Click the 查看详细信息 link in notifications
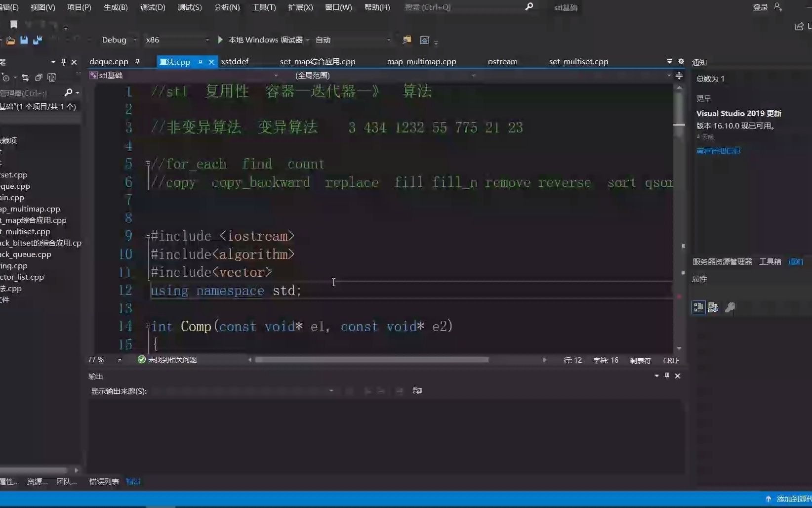The image size is (812, 508). 718,151
